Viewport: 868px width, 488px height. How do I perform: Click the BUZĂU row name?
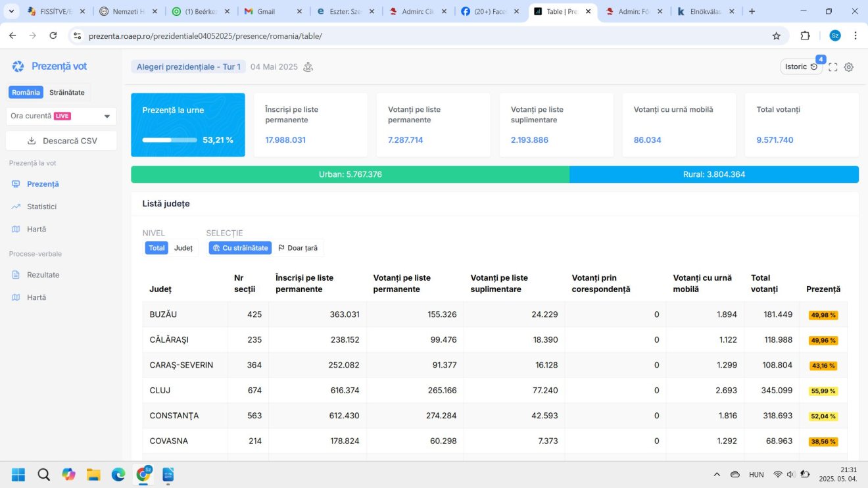click(163, 314)
